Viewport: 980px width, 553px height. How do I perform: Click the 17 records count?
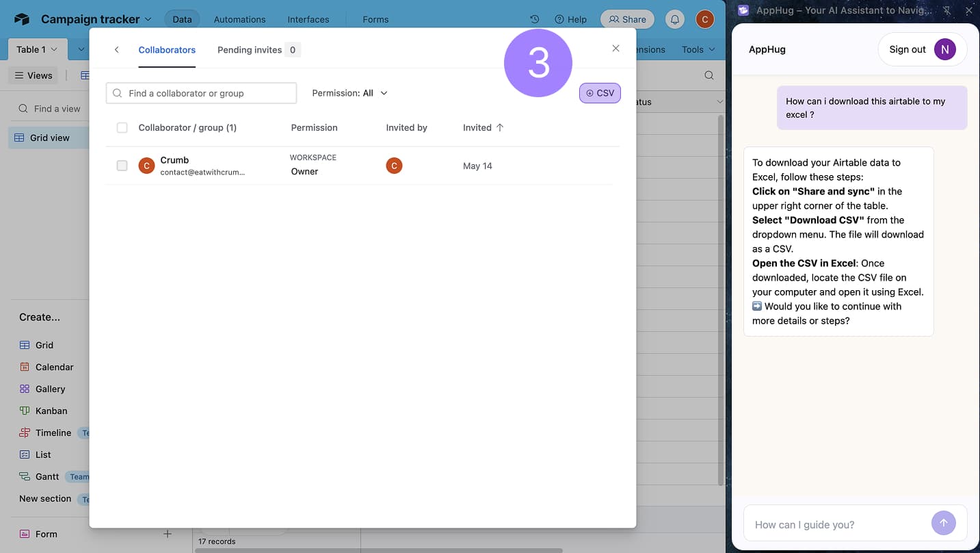tap(217, 541)
